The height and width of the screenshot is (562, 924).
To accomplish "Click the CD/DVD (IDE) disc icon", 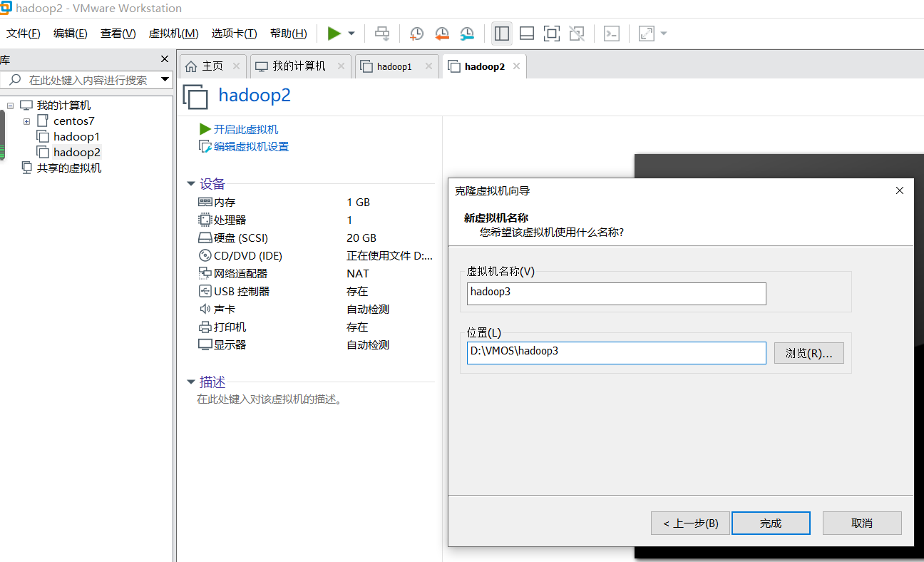I will [x=205, y=256].
